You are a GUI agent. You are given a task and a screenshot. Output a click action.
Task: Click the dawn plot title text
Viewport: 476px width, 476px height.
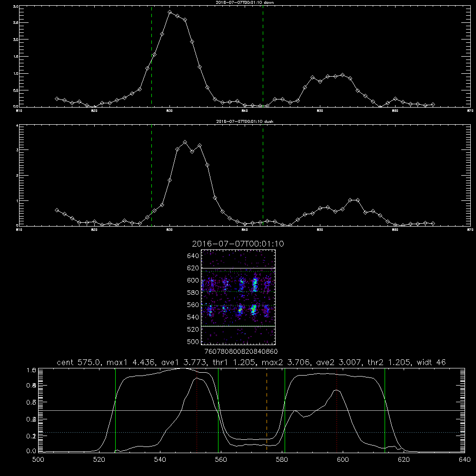point(245,2)
